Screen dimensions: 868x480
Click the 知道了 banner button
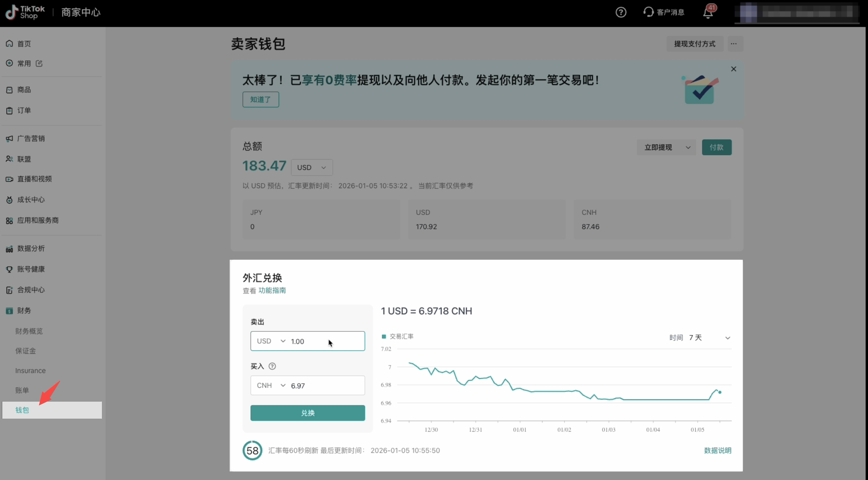260,100
